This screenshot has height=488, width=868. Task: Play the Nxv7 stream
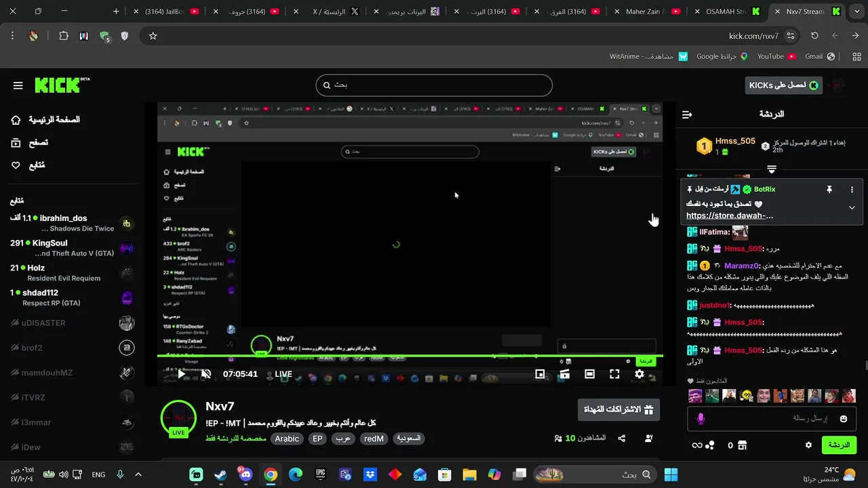pyautogui.click(x=181, y=374)
